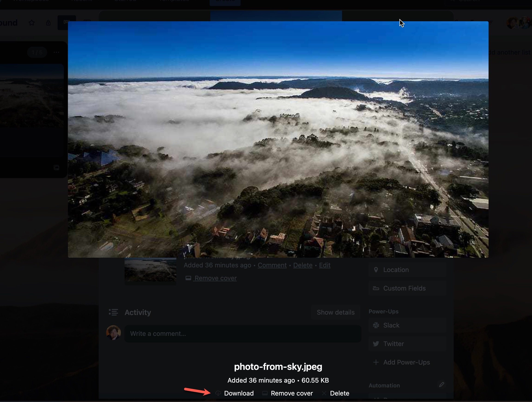Click the Edit link on attachment
The height and width of the screenshot is (402, 532).
tap(324, 265)
